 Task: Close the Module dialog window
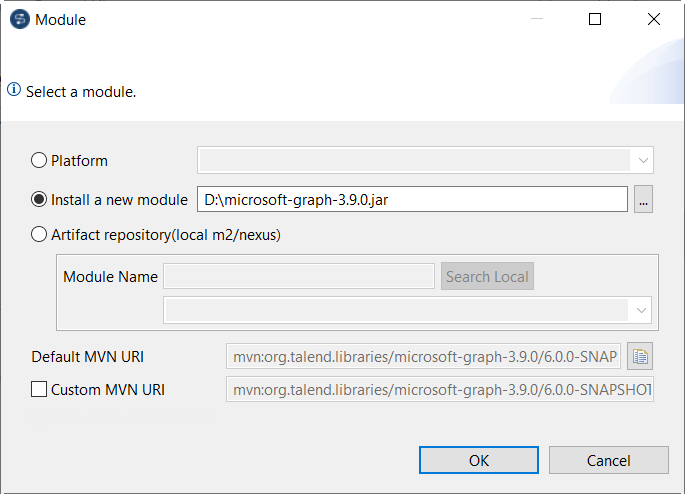tap(654, 19)
